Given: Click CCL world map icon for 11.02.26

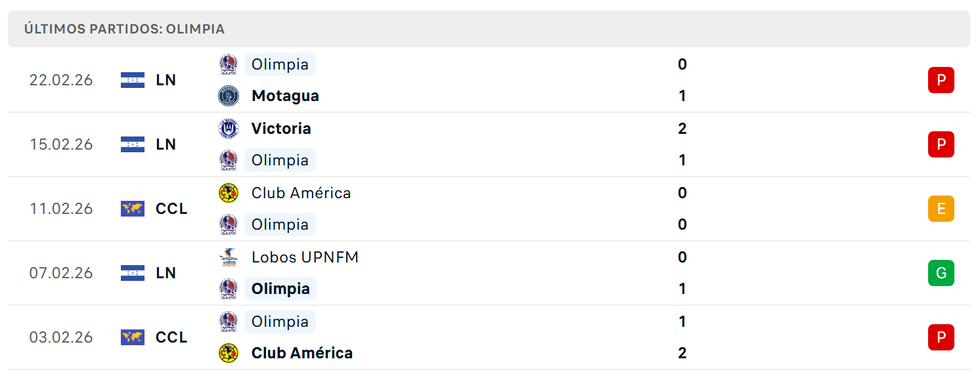Looking at the screenshot, I should point(133,209).
